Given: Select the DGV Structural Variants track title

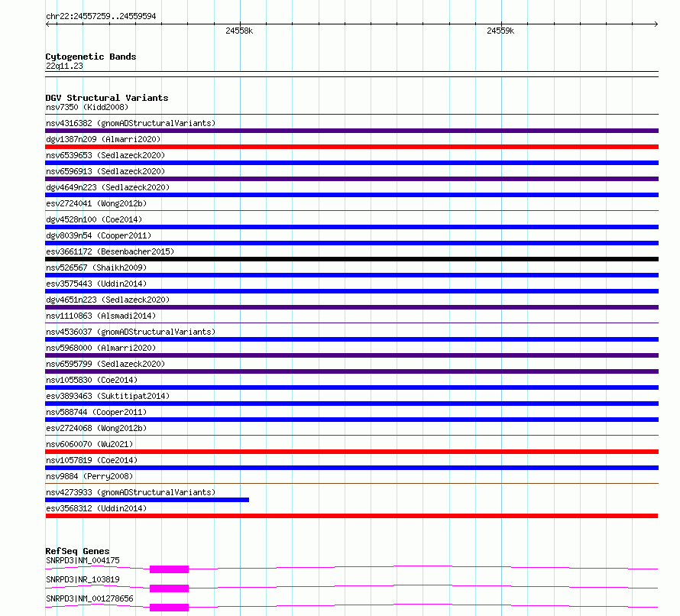Looking at the screenshot, I should point(107,98).
